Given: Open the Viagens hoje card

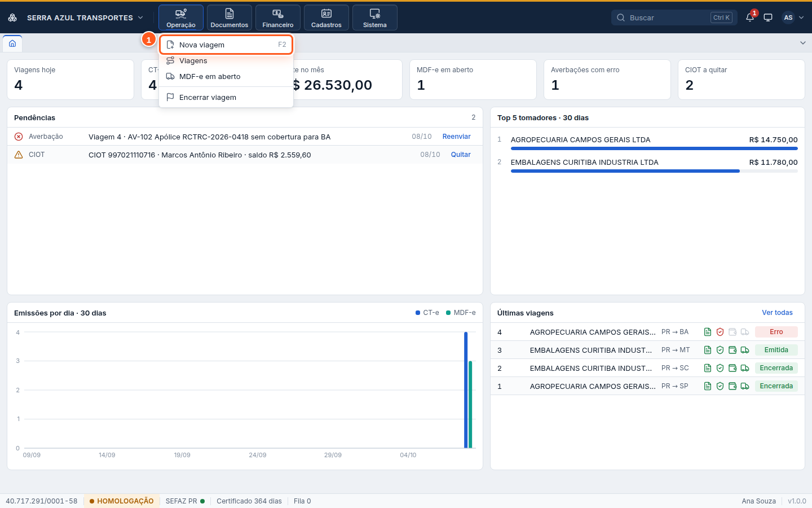Looking at the screenshot, I should (x=70, y=80).
